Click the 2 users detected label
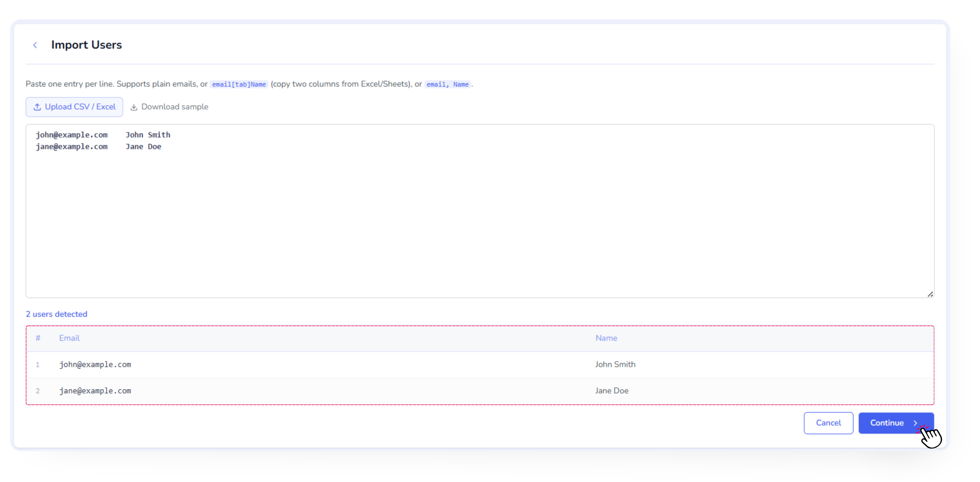This screenshot has width=980, height=482. [56, 314]
